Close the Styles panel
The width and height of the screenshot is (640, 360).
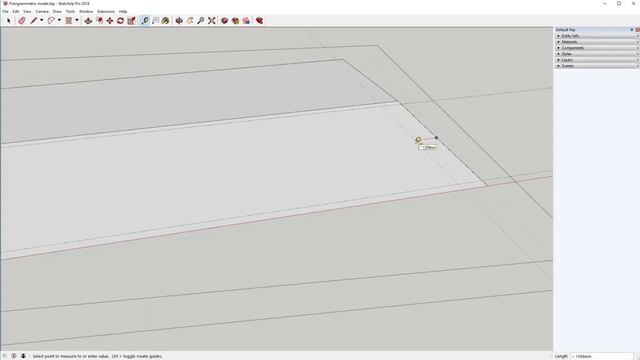click(x=637, y=54)
